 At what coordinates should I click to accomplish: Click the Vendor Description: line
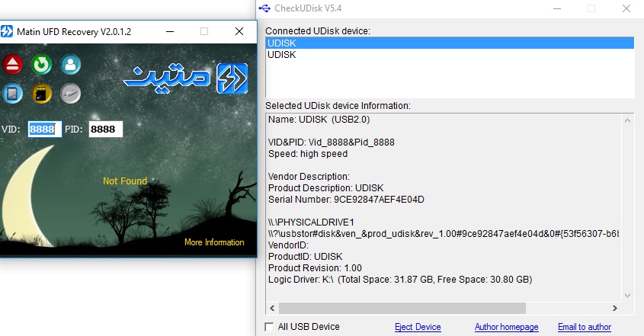[309, 177]
